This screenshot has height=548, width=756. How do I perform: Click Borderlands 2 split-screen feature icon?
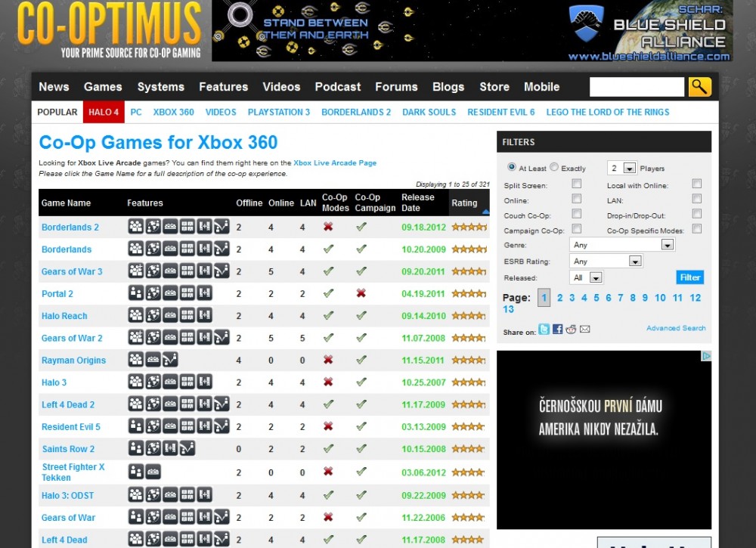[x=187, y=227]
